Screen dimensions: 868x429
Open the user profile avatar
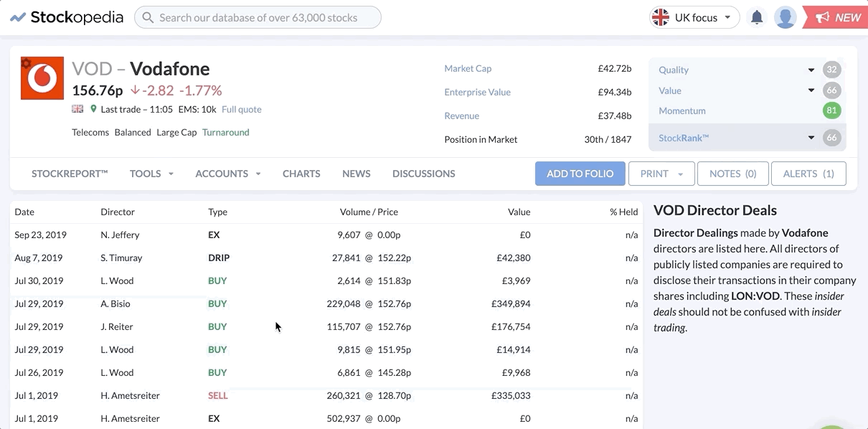tap(786, 17)
